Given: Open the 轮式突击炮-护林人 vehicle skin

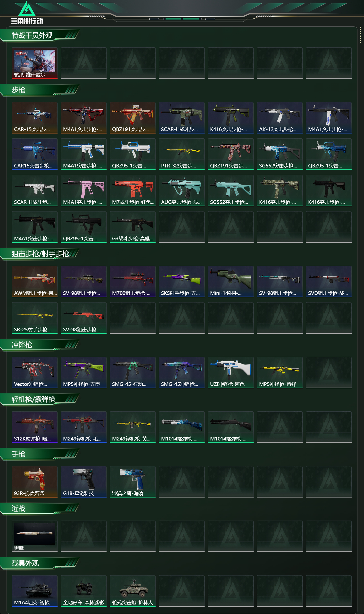Looking at the screenshot, I should click(133, 591).
